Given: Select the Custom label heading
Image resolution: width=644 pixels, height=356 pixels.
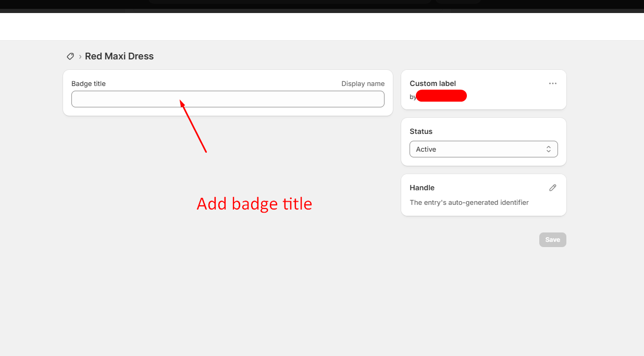Looking at the screenshot, I should pos(432,83).
